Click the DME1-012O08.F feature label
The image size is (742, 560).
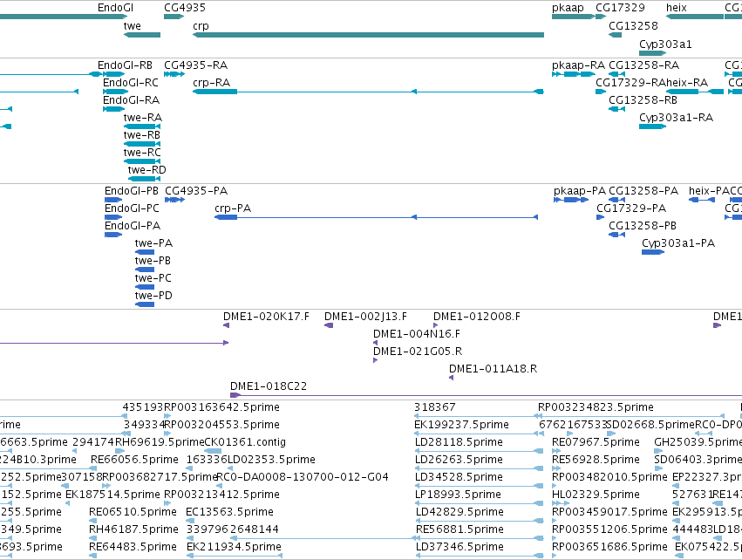pos(477,317)
